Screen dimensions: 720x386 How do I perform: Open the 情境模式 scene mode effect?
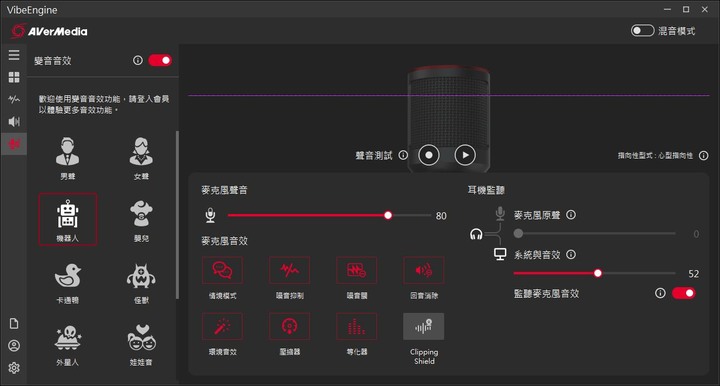222,270
